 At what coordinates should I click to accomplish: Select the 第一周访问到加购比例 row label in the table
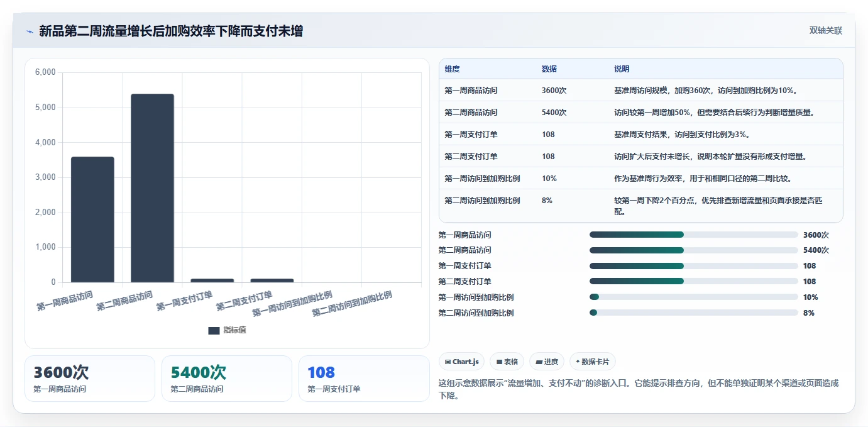click(482, 179)
